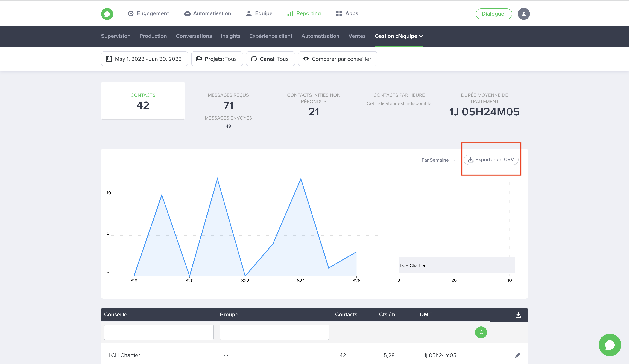Open floating green chat bubble widget
This screenshot has height=364, width=629.
[x=610, y=345]
